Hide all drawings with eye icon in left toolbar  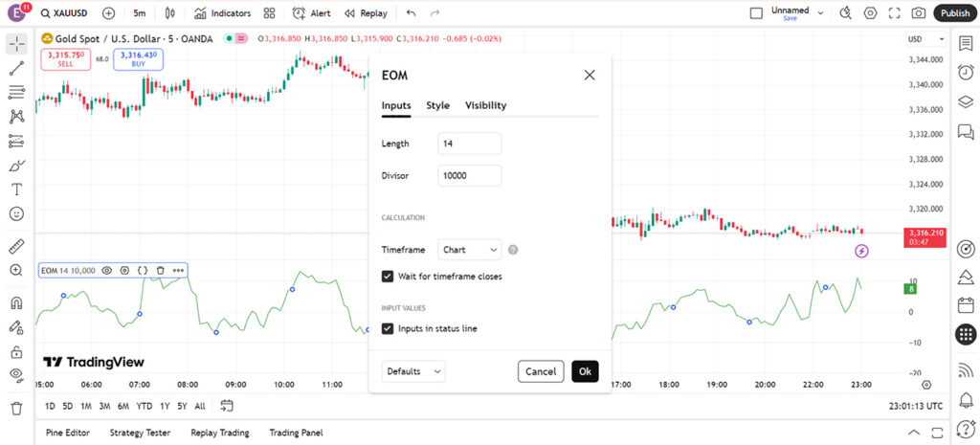[x=17, y=375]
